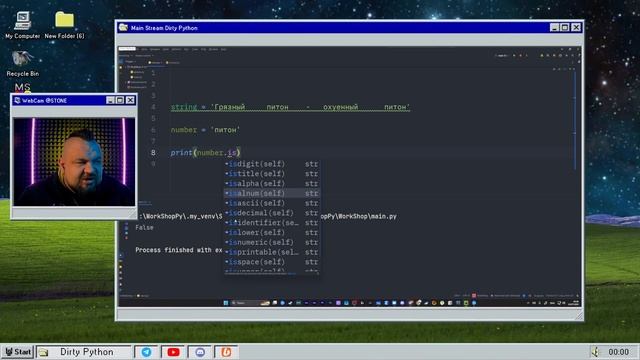Click the False output in the console
Screen dimensions: 640x360
click(144, 227)
